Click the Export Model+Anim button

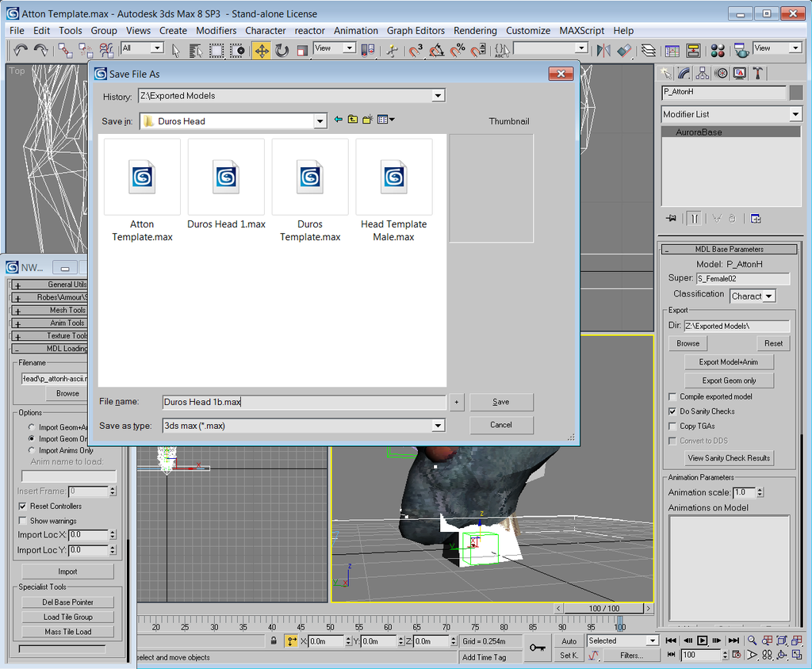point(729,362)
